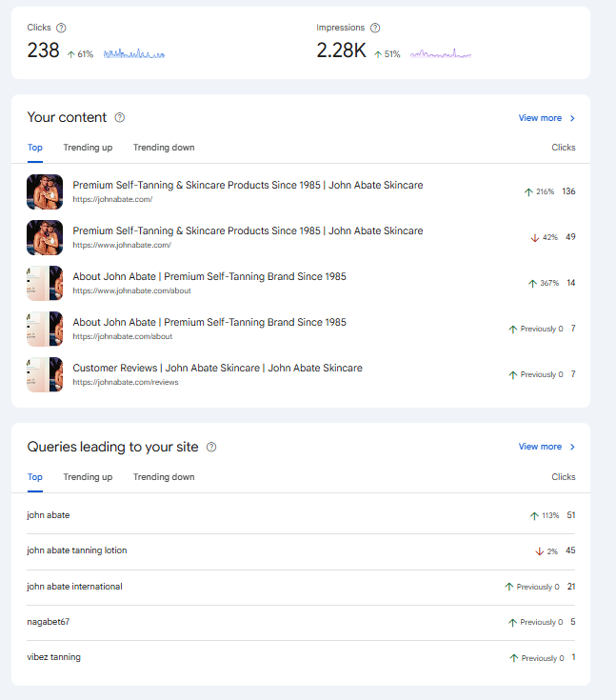Click the 113% increase for john abate query
The image size is (616, 700).
545,515
